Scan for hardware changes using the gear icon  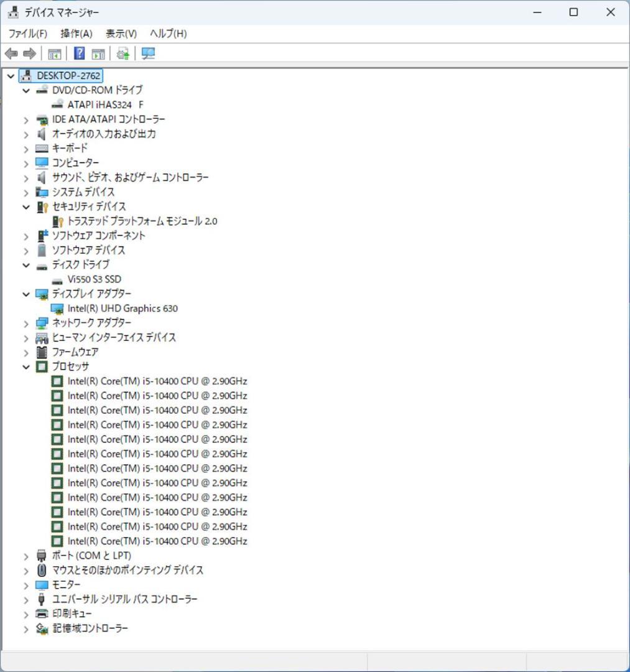pyautogui.click(x=122, y=54)
